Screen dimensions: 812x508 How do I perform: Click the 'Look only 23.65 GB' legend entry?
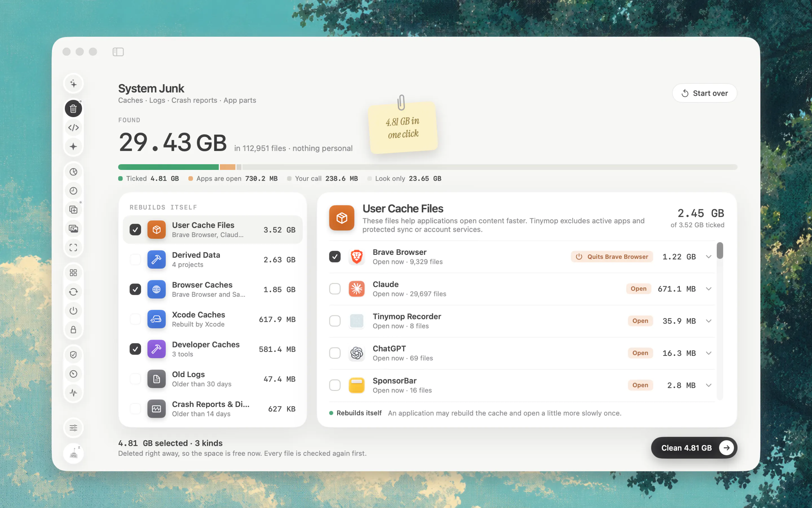[404, 179]
